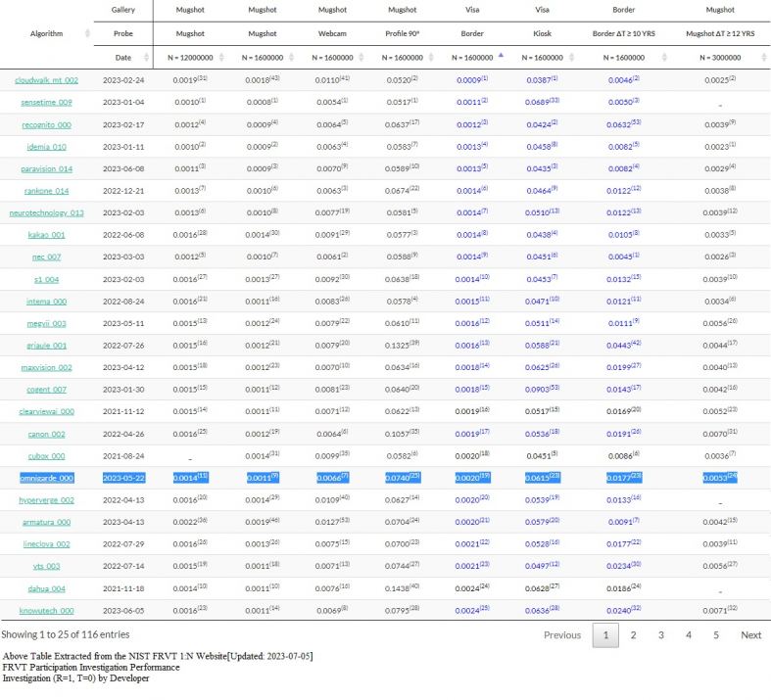Go to Next page of entries
771x700 pixels.
coord(750,635)
